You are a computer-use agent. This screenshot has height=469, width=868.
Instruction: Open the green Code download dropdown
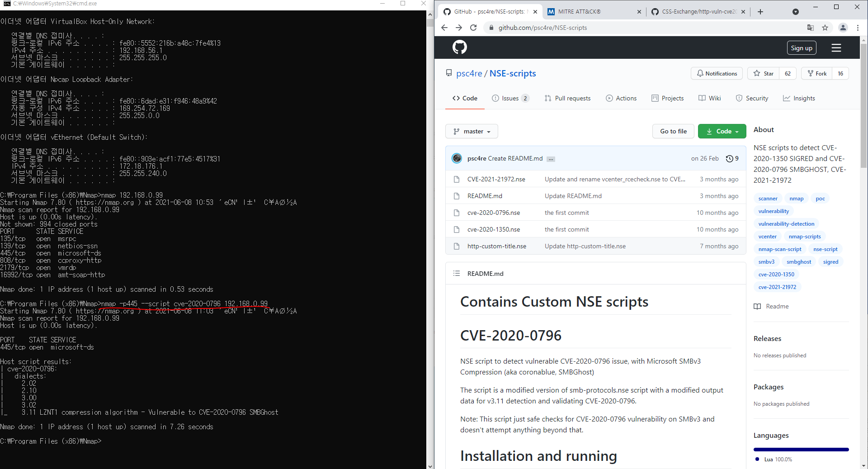[722, 131]
